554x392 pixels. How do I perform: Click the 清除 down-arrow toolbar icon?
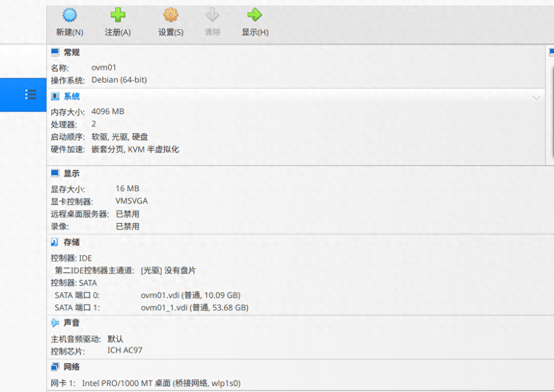click(x=213, y=15)
